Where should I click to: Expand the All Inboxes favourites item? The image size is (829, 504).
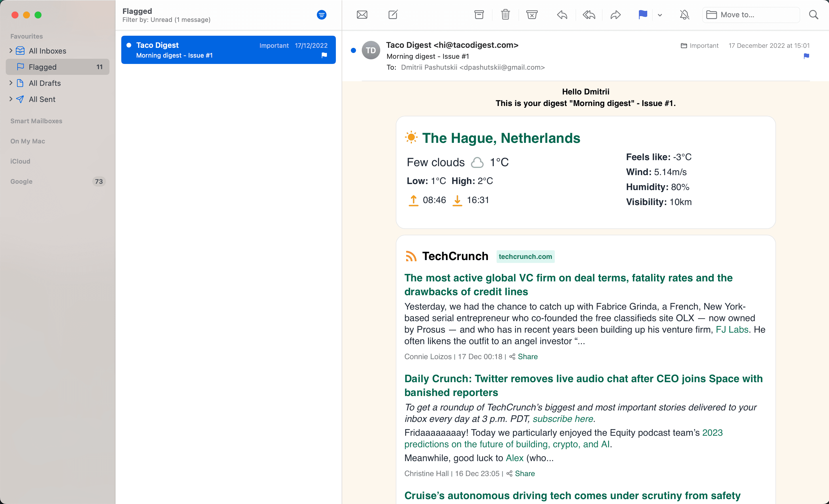[x=10, y=50]
